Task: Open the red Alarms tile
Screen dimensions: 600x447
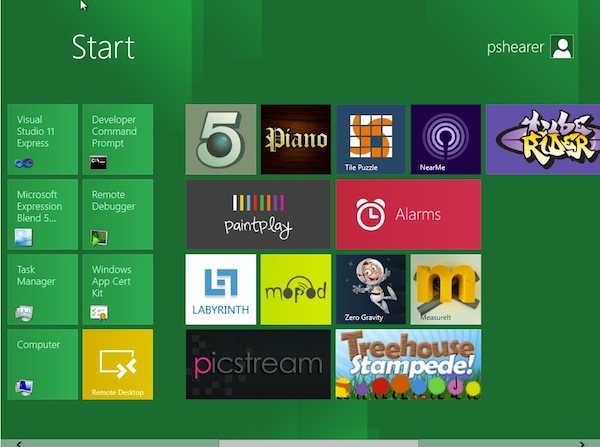Action: coord(408,214)
